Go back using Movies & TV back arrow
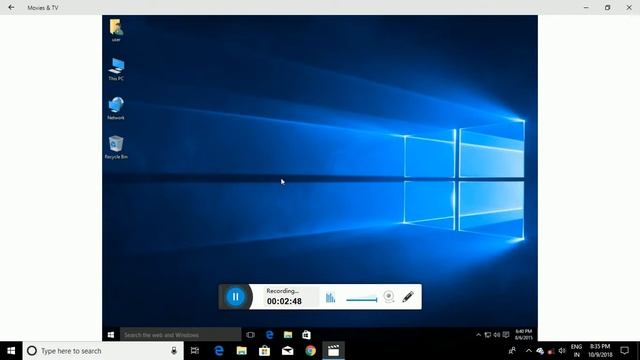 [x=11, y=7]
